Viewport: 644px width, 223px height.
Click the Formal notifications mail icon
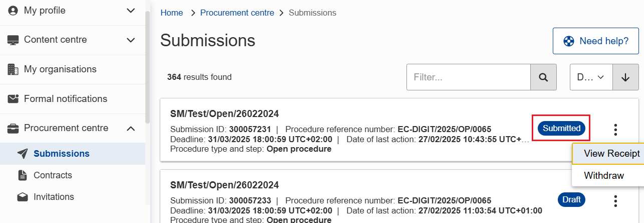point(13,99)
